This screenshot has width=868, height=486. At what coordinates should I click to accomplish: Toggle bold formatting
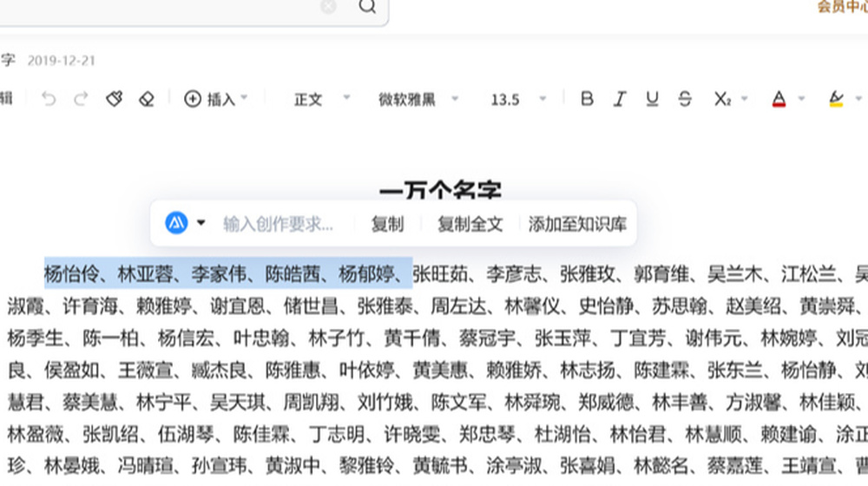pyautogui.click(x=587, y=99)
